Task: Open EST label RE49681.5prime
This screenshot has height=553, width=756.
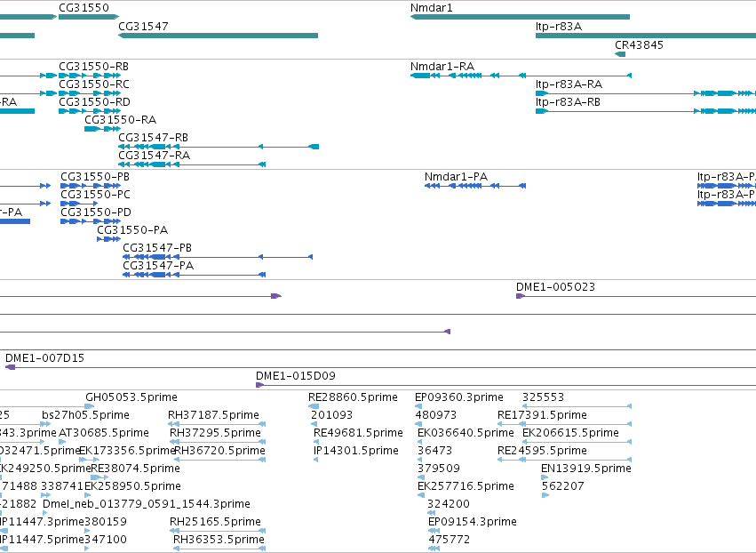Action: pyautogui.click(x=358, y=433)
